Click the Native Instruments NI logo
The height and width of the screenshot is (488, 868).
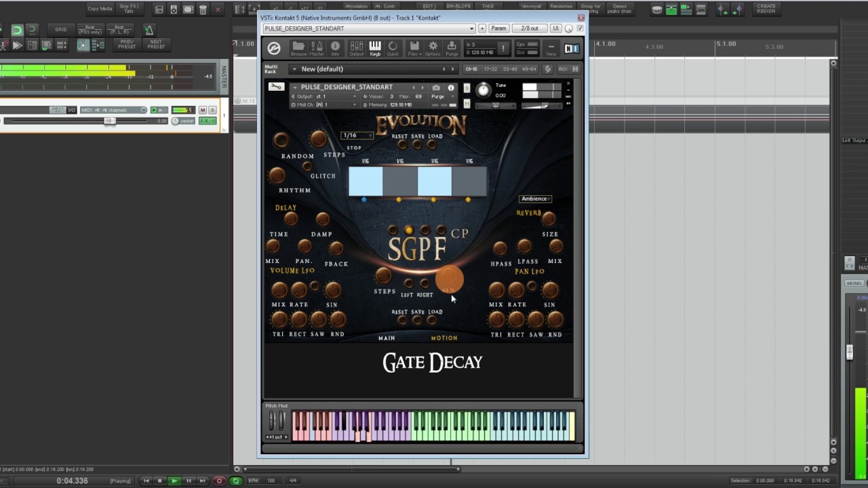tap(572, 48)
